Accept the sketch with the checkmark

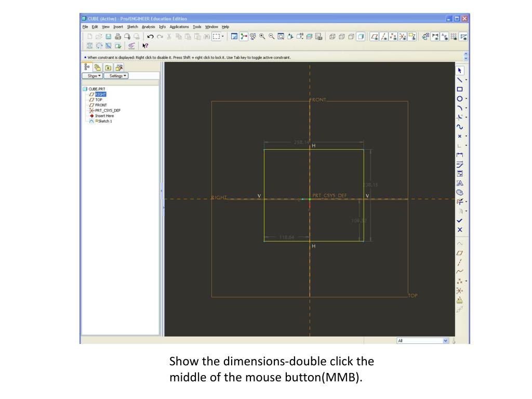click(x=459, y=220)
